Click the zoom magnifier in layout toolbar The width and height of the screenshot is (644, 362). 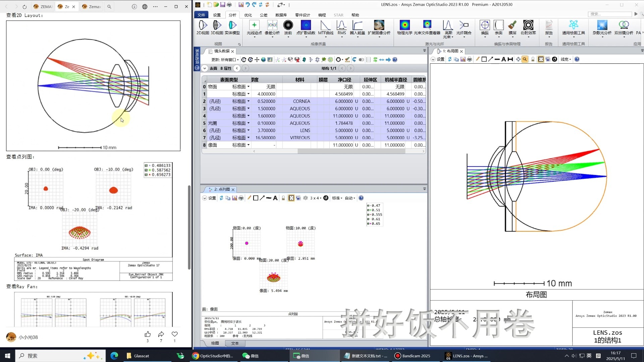click(x=525, y=59)
